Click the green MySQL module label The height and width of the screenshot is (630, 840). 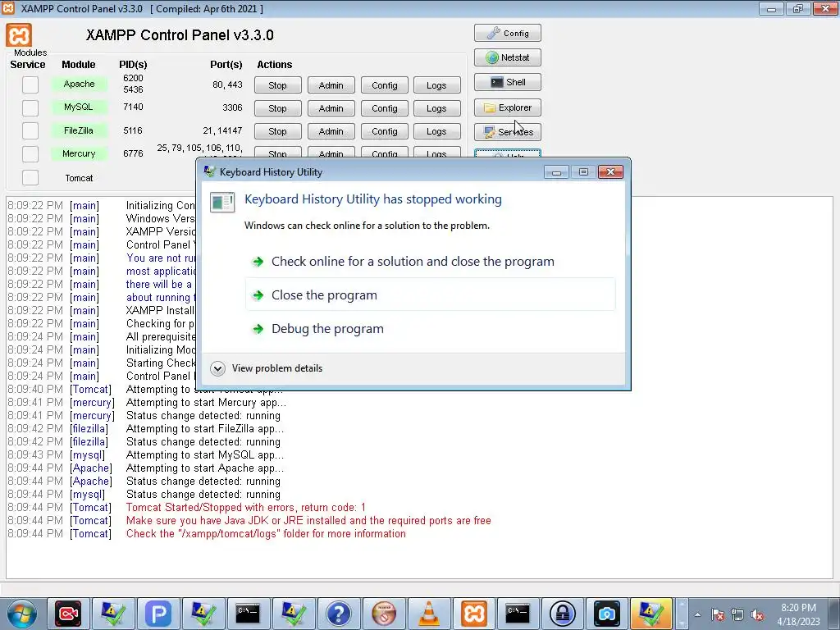pos(79,107)
